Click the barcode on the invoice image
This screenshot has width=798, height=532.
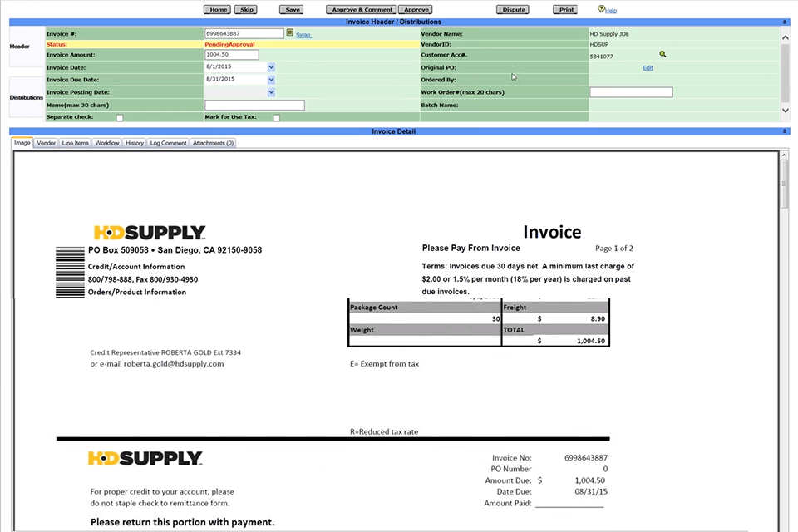[70, 273]
